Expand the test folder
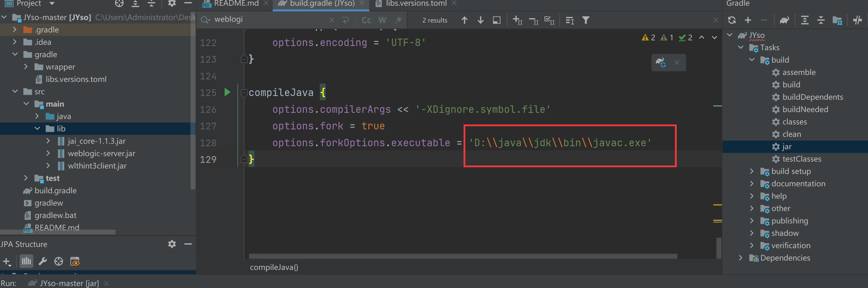The image size is (868, 288). click(26, 178)
